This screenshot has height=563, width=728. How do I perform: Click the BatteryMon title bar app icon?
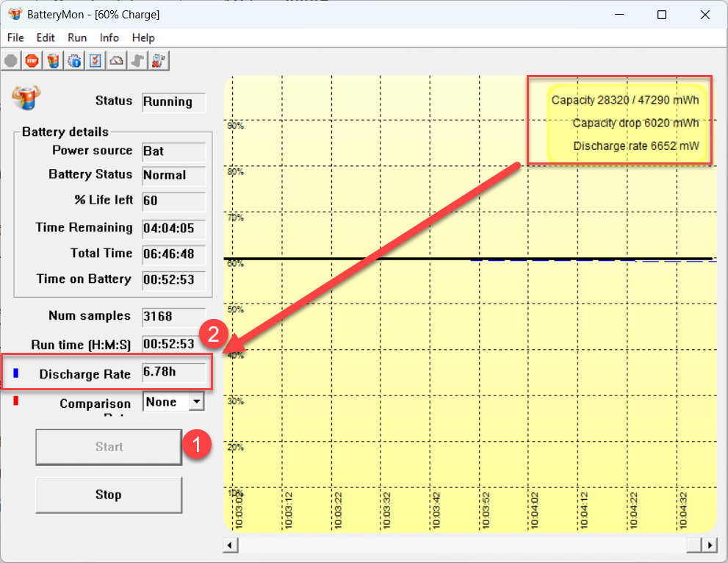click(x=15, y=14)
